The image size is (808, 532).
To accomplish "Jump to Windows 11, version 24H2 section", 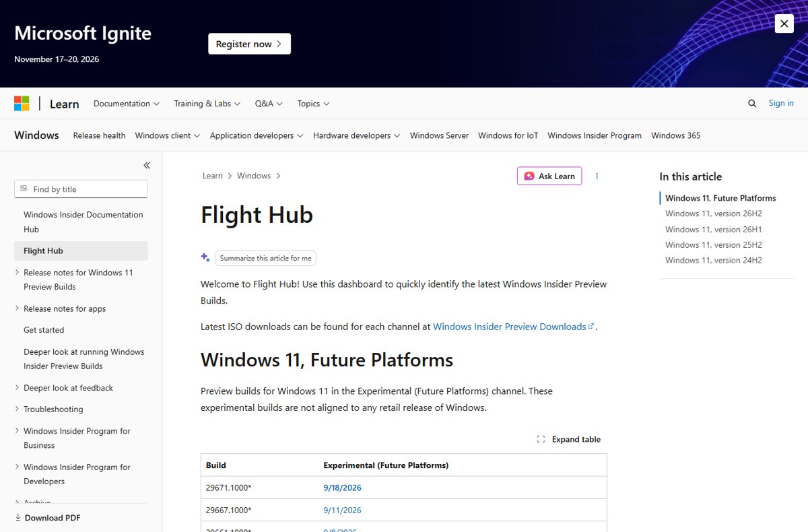I will click(714, 261).
